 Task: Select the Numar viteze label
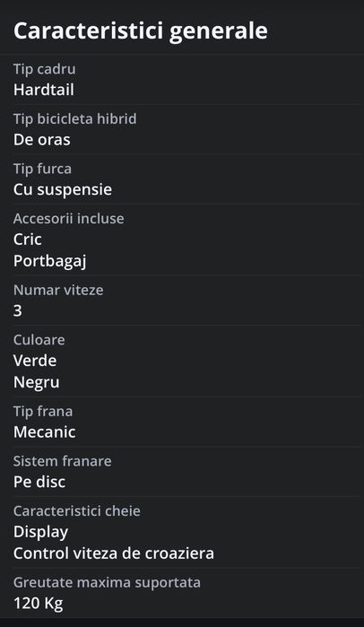click(58, 290)
